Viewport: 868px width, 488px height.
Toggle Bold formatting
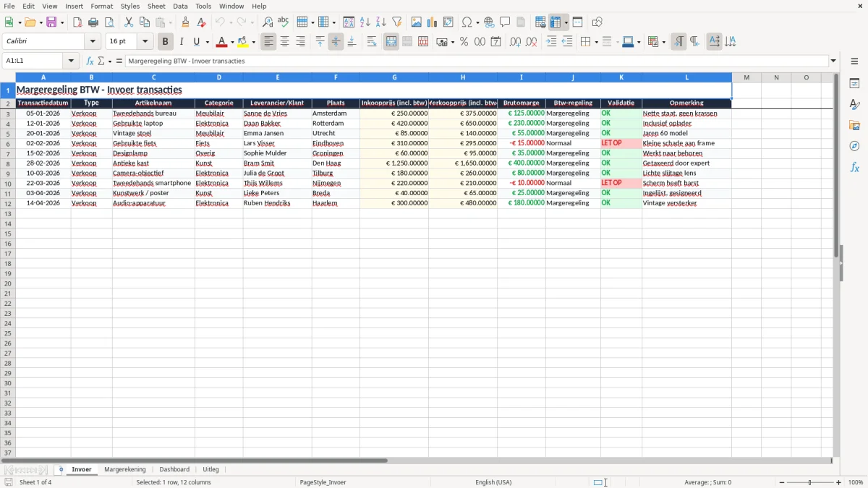[x=166, y=42]
